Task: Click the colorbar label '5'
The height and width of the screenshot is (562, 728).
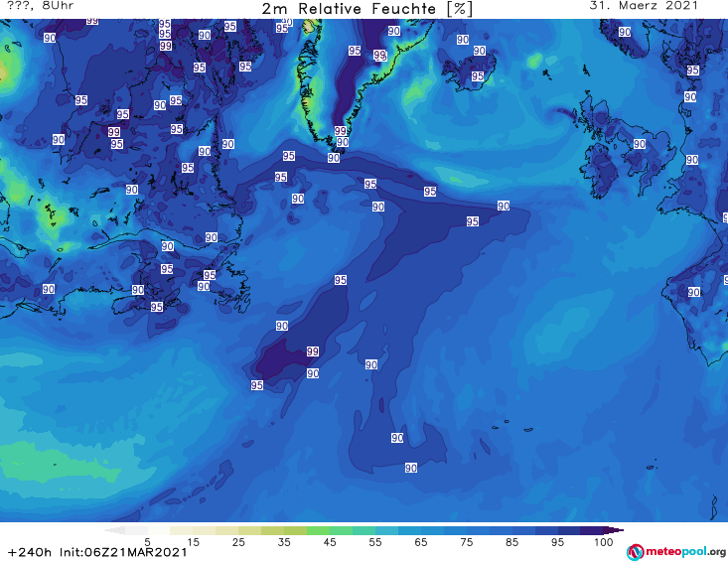Action: 147,542
